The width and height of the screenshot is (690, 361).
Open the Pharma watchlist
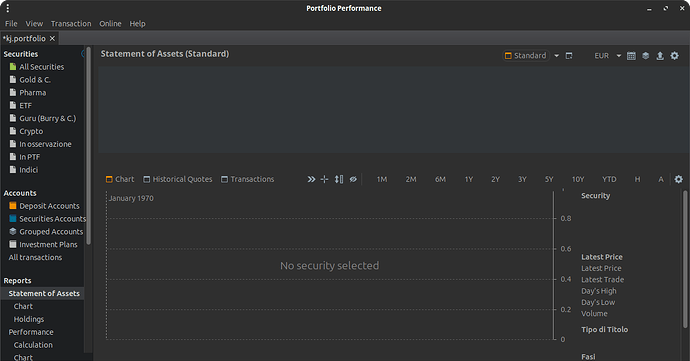click(33, 92)
